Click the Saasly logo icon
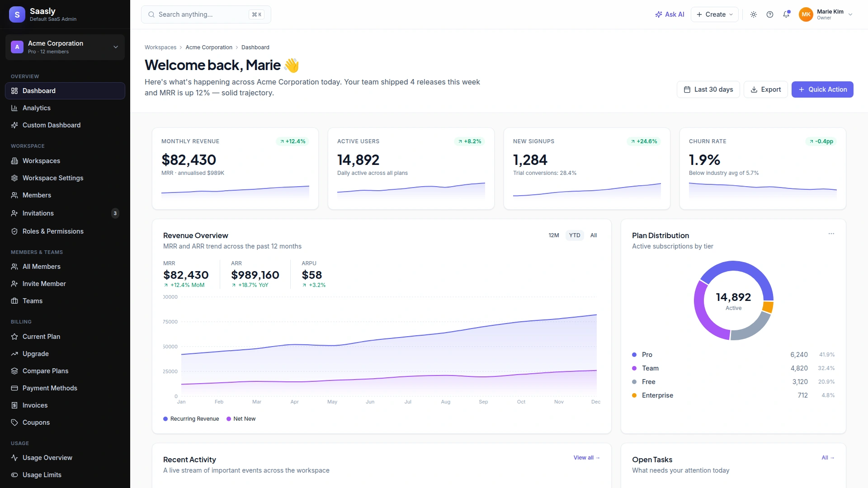Screen dimensions: 868x488 point(17,14)
